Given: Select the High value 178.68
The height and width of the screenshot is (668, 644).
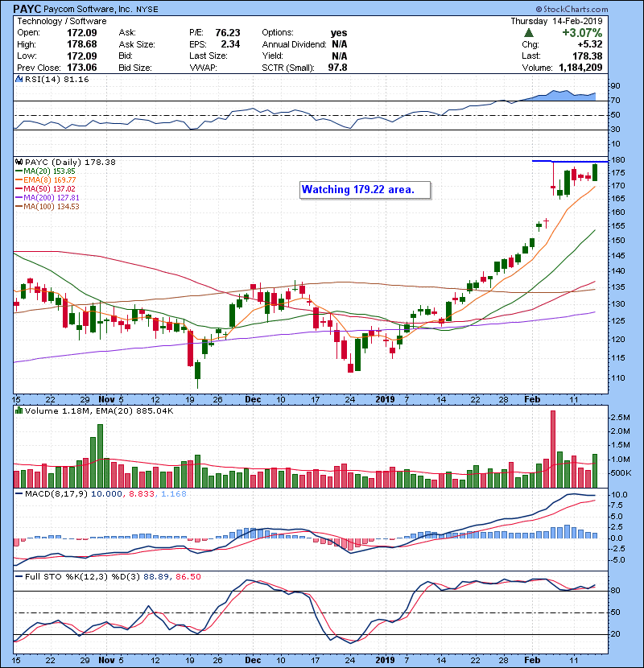Looking at the screenshot, I should (x=82, y=44).
